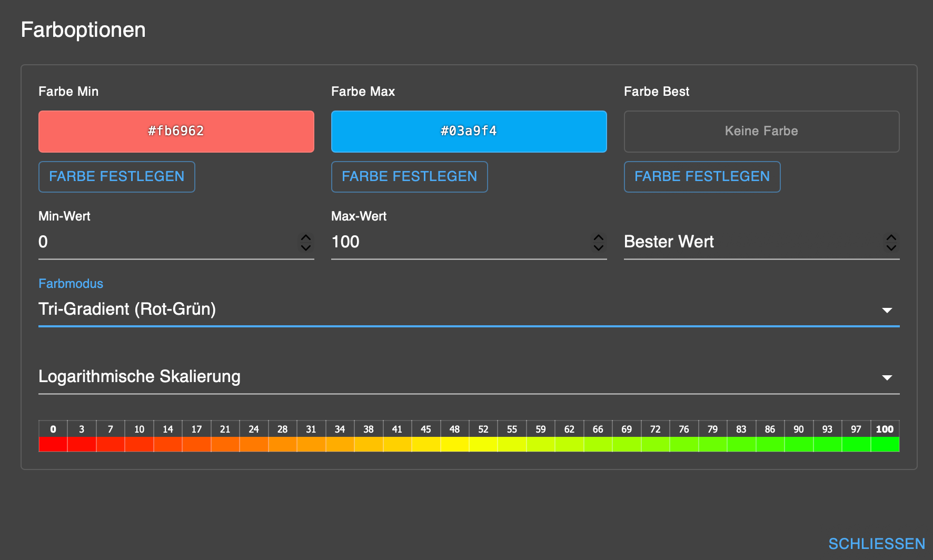This screenshot has height=560, width=933.
Task: Click the empty Keine Farbe swatch
Action: (761, 132)
